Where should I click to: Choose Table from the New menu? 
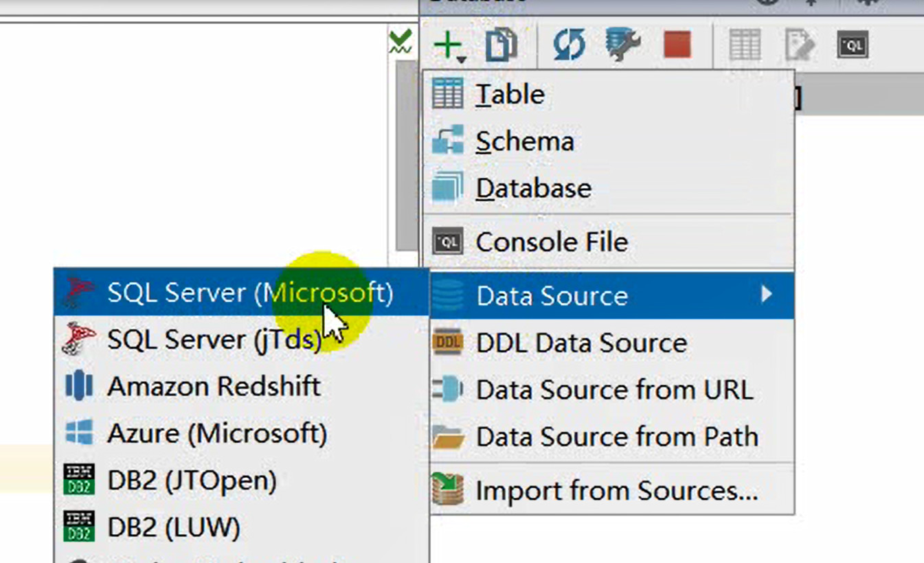(x=609, y=94)
